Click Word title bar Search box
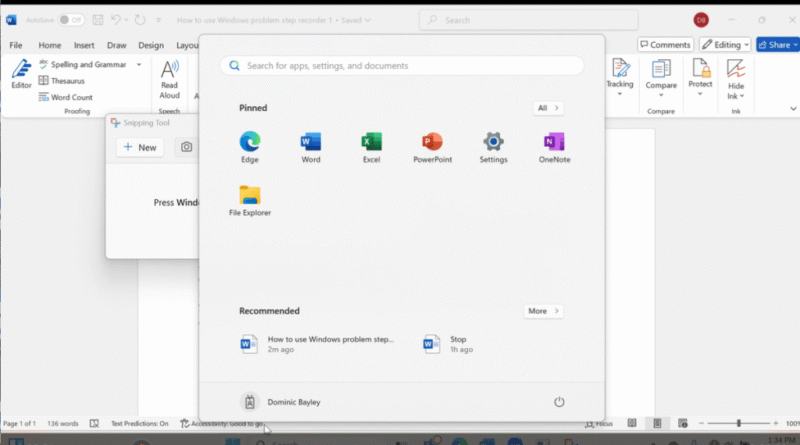This screenshot has height=445, width=800. [x=529, y=20]
